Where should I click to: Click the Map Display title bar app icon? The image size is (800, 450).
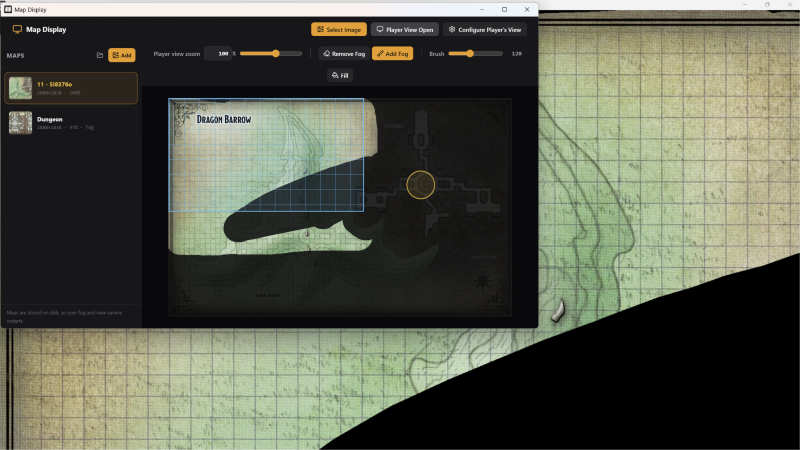pyautogui.click(x=8, y=9)
